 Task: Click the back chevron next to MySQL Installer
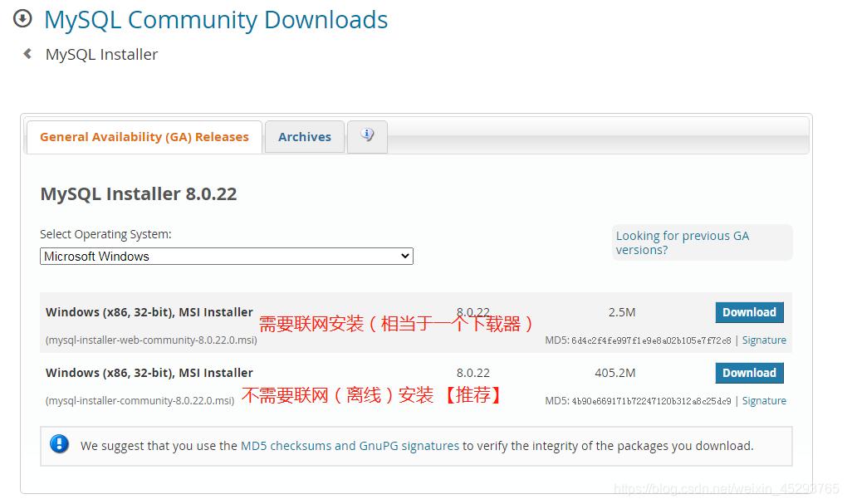tap(27, 53)
